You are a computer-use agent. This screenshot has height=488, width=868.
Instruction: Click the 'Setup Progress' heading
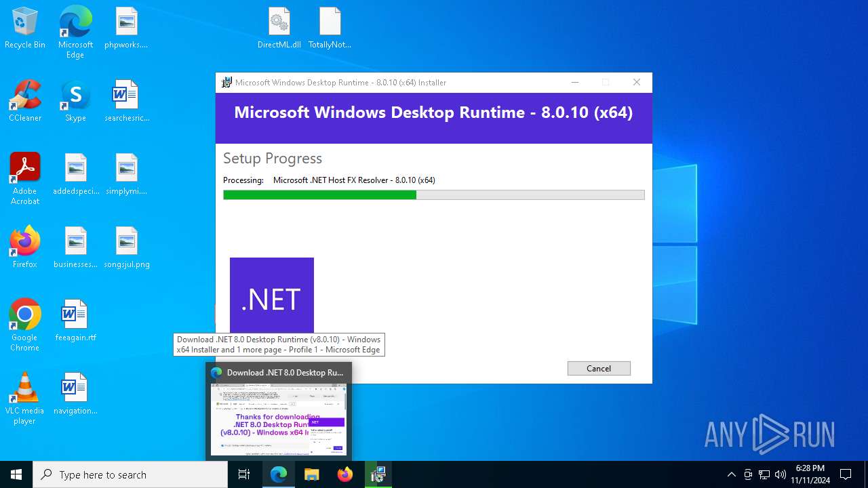tap(273, 159)
